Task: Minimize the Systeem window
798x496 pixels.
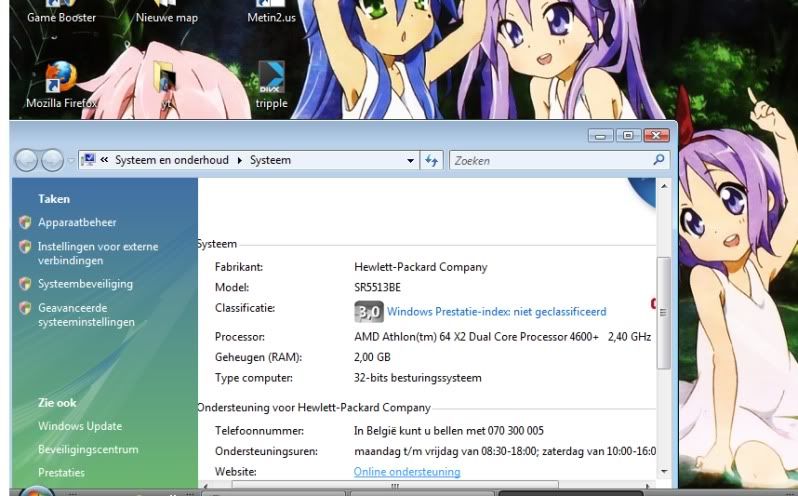Action: (x=601, y=135)
